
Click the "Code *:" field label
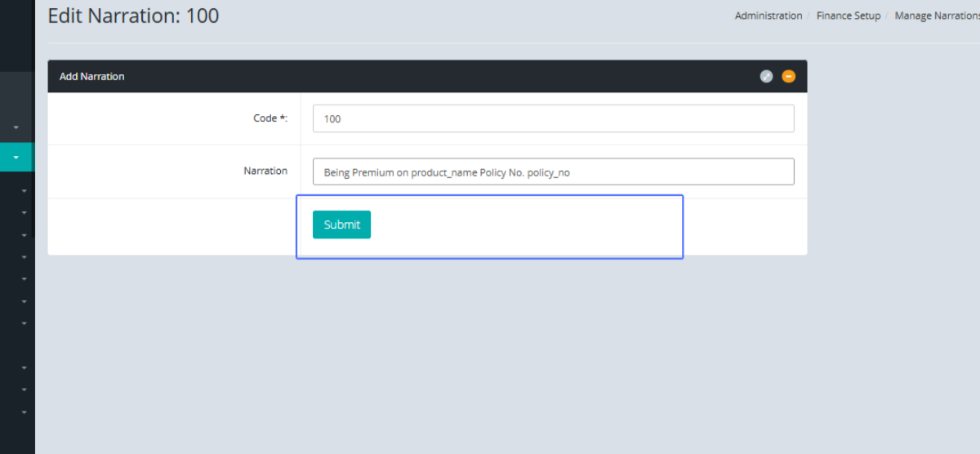pyautogui.click(x=270, y=118)
